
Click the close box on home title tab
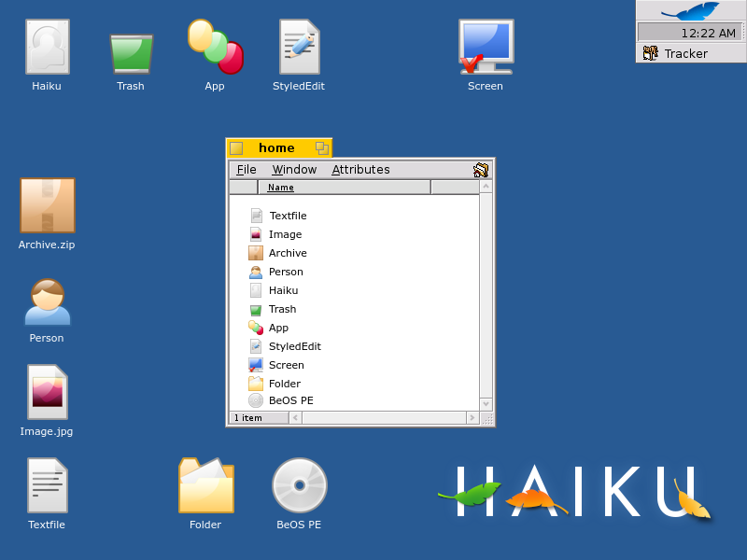[236, 148]
